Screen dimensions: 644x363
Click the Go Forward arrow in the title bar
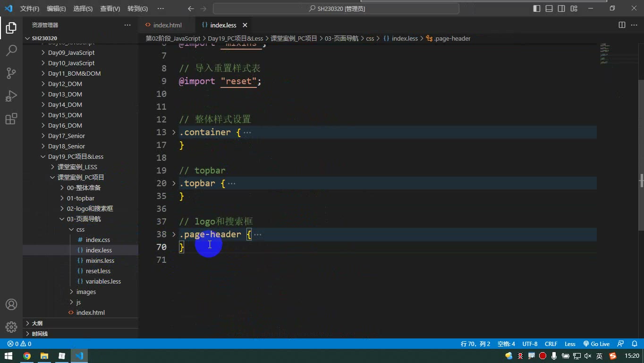203,9
